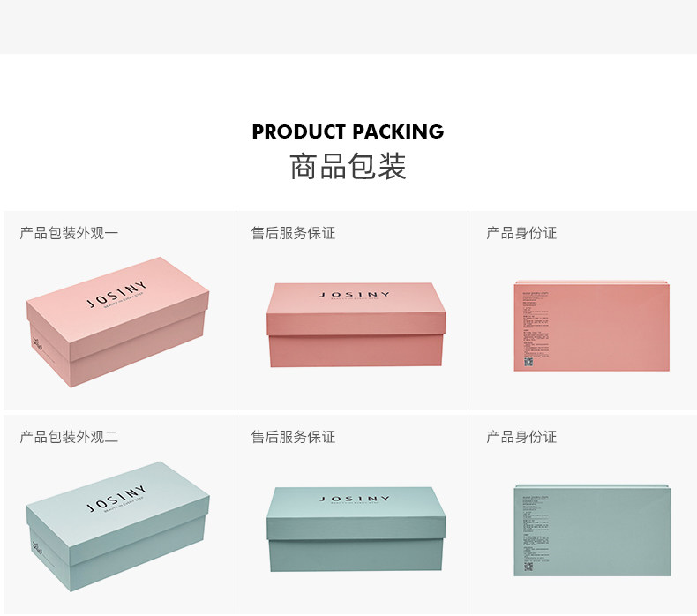
Task: Click the JOSINY logo on angled green lid
Action: click(116, 499)
